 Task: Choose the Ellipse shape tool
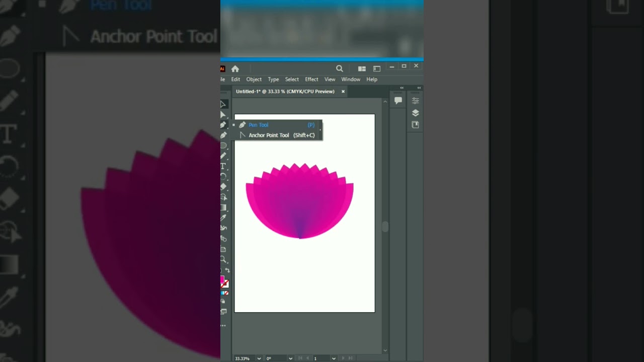[223, 146]
